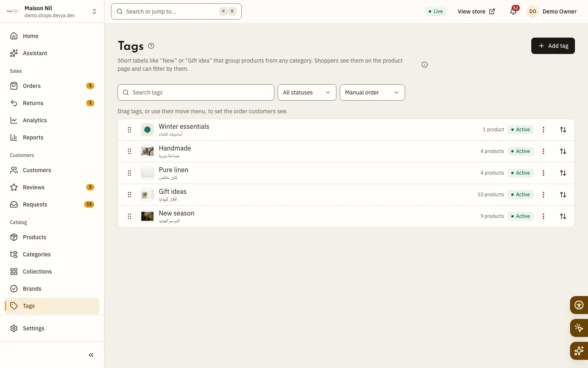Click the drag handle of Winter essentials

[x=129, y=130]
